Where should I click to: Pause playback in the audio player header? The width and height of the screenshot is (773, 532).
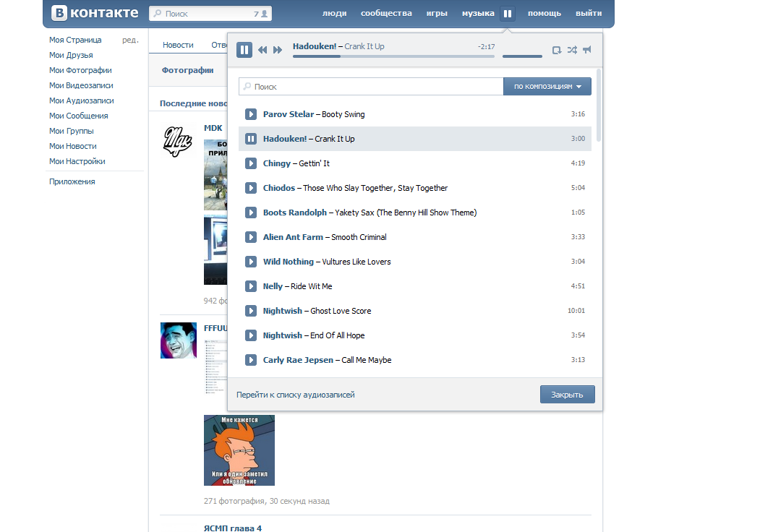point(244,50)
